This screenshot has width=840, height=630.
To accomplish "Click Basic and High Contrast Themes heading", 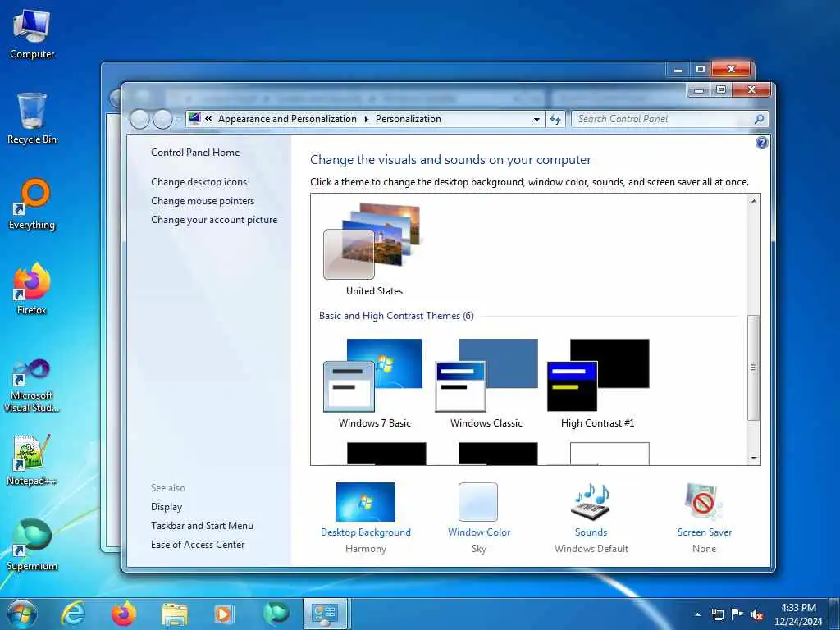I will [x=396, y=316].
